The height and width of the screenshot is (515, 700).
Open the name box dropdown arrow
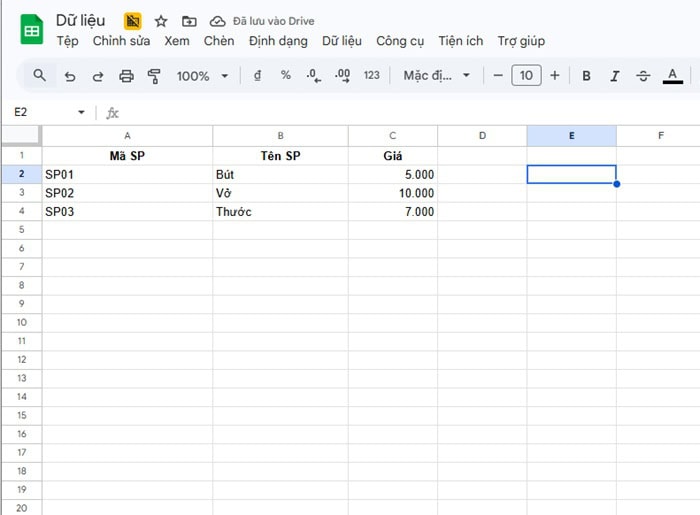(x=82, y=113)
